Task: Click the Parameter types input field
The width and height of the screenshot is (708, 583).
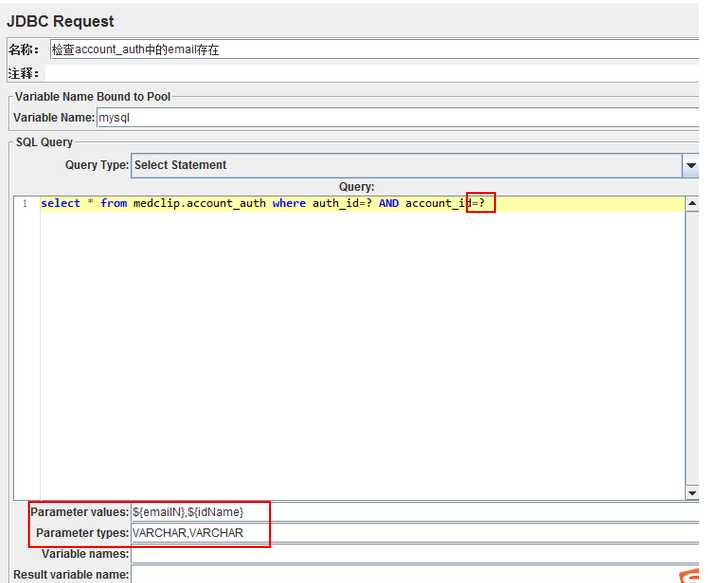Action: pyautogui.click(x=415, y=533)
